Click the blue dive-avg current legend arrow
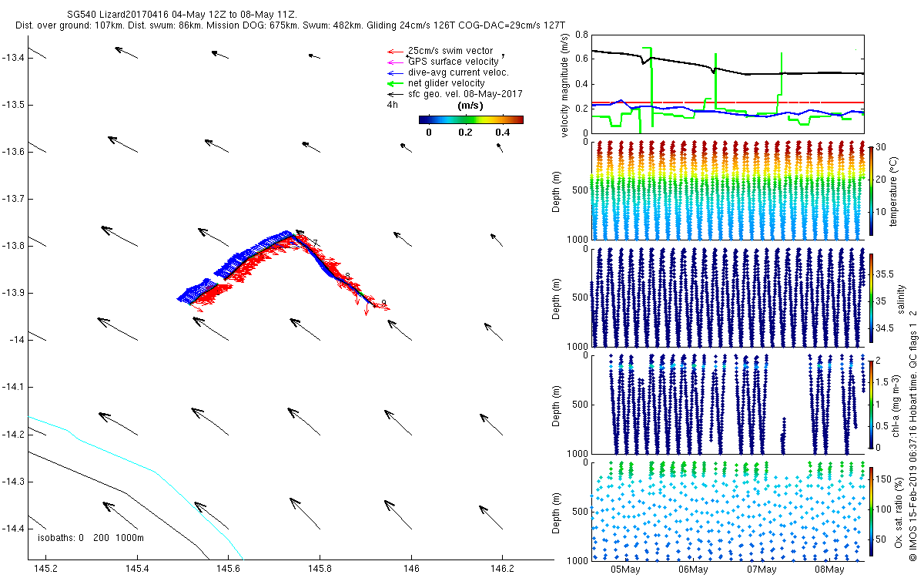924x578 pixels. coord(396,73)
